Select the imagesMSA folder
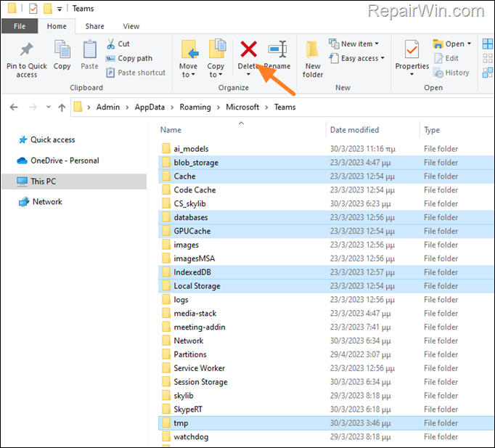Image resolution: width=495 pixels, height=448 pixels. click(326, 258)
